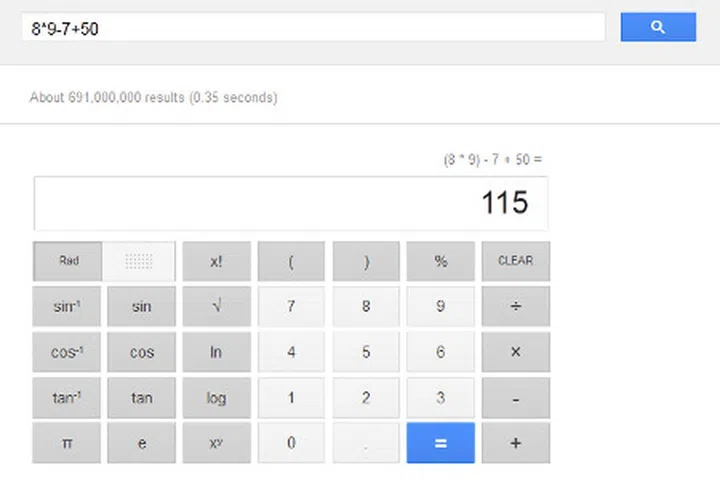Click the calculator result display showing 115
Image resolution: width=720 pixels, height=489 pixels.
(291, 204)
